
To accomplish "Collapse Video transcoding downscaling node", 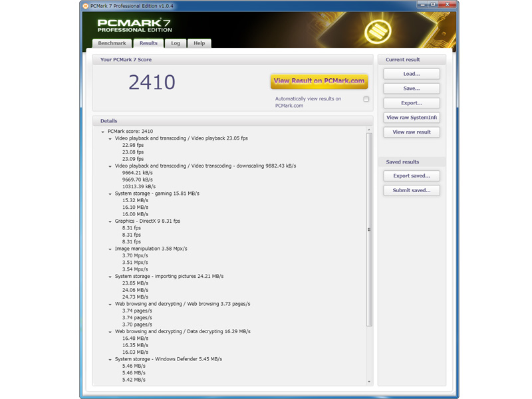I will point(110,166).
